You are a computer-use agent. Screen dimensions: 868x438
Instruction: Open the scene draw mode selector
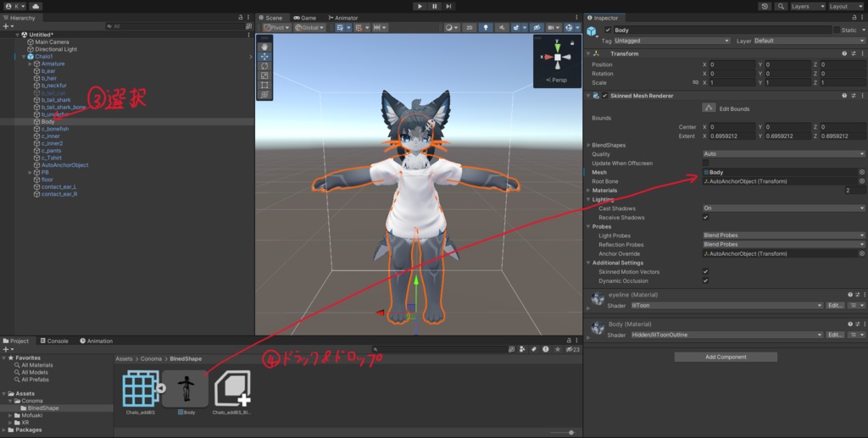[452, 27]
